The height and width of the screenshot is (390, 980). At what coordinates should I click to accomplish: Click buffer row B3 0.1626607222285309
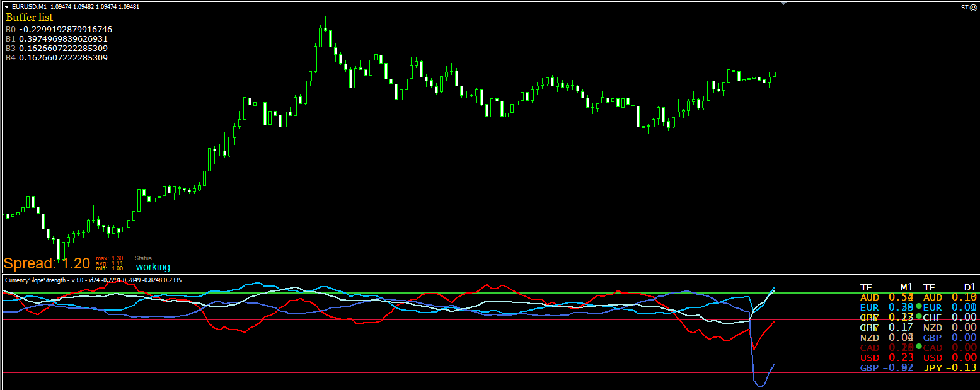pyautogui.click(x=57, y=49)
